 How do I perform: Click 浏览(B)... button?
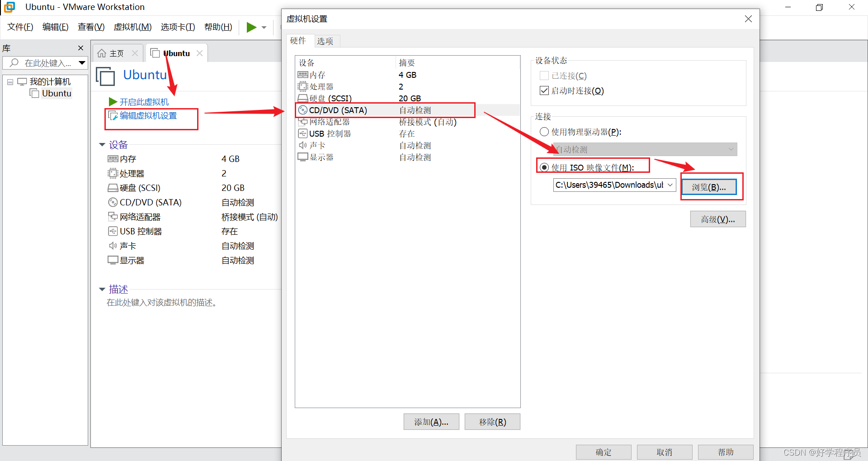(x=708, y=187)
